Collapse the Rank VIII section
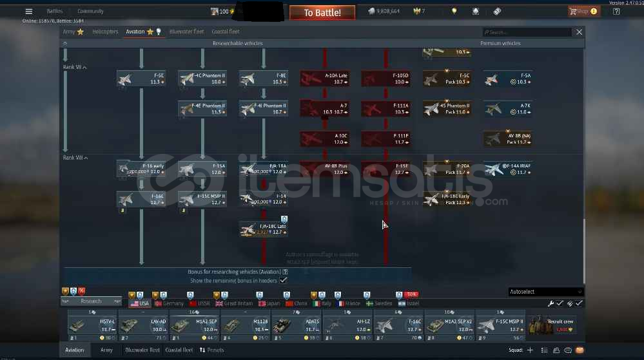Screen dimensions: 644x360 [75, 158]
